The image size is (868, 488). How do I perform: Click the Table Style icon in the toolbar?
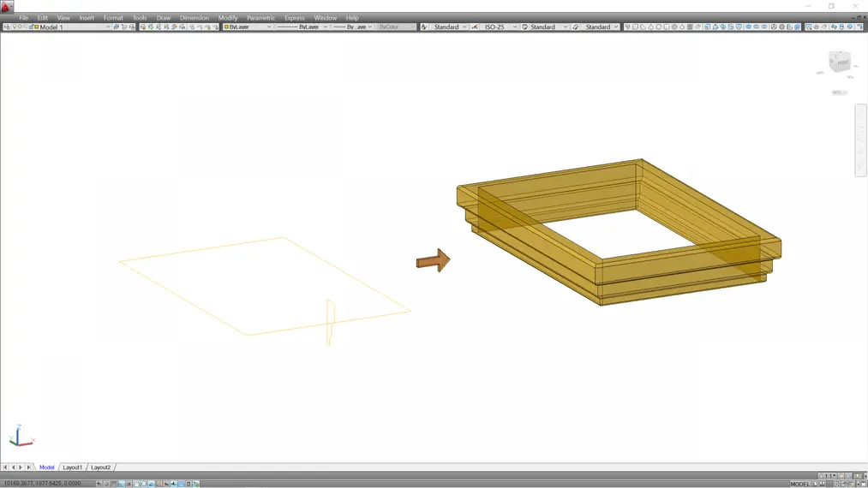coord(524,27)
